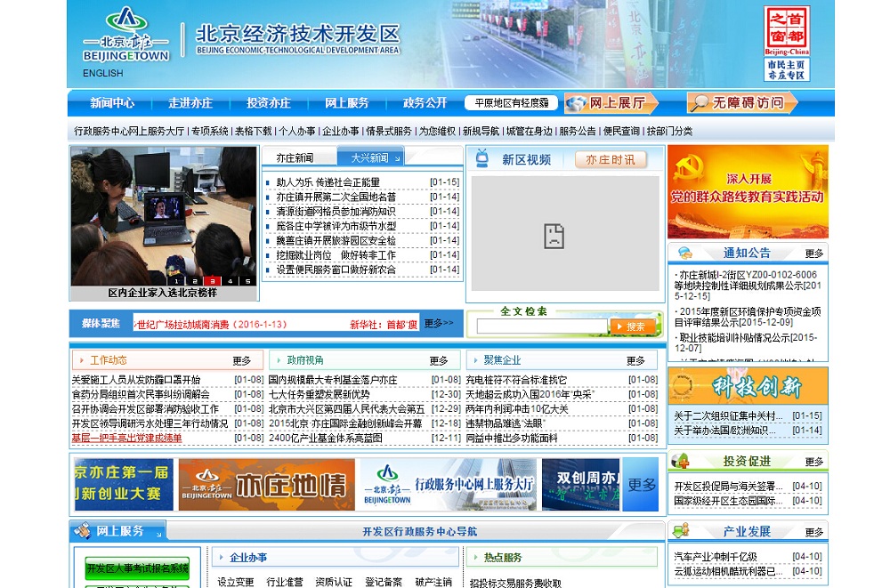
Task: Open 按部门分类 in the service sub-menu
Action: tap(669, 131)
